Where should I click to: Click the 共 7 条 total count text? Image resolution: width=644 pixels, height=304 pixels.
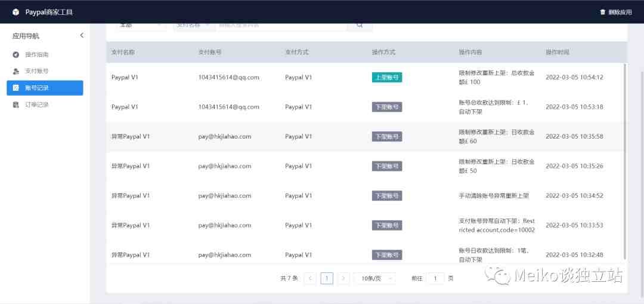[289, 278]
